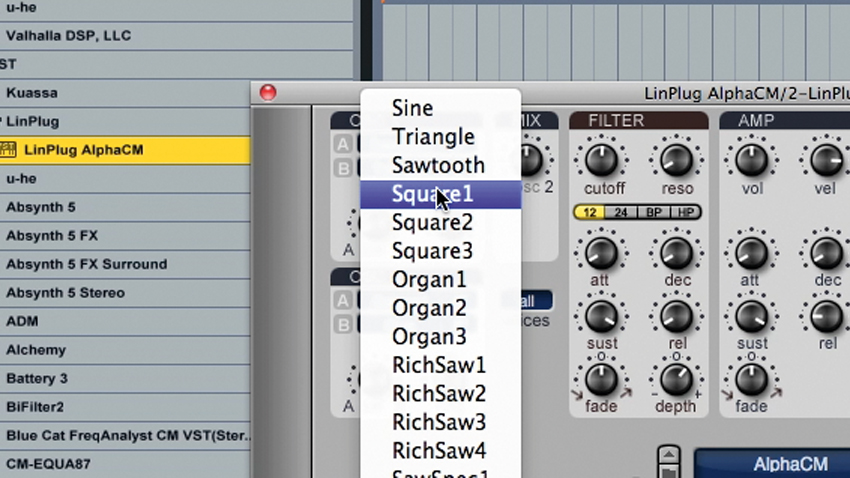Select Absynth 5 Stereo plugin
Image resolution: width=850 pixels, height=478 pixels.
pos(125,293)
